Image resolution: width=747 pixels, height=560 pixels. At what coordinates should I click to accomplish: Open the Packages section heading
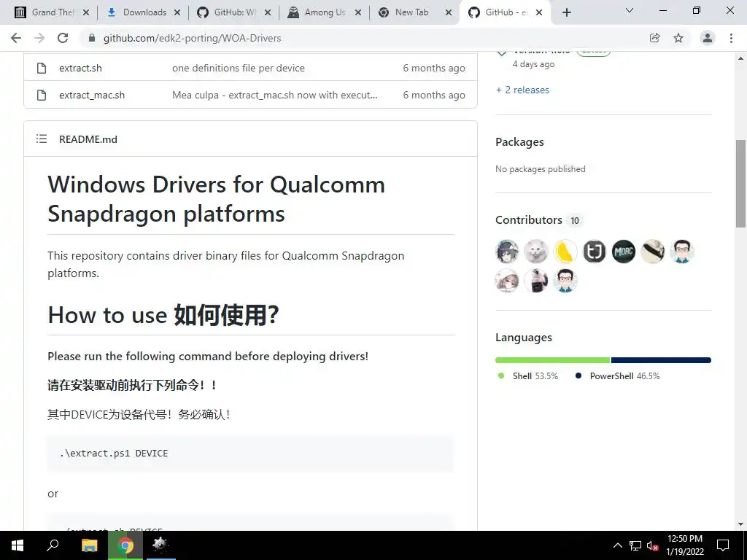(x=519, y=142)
